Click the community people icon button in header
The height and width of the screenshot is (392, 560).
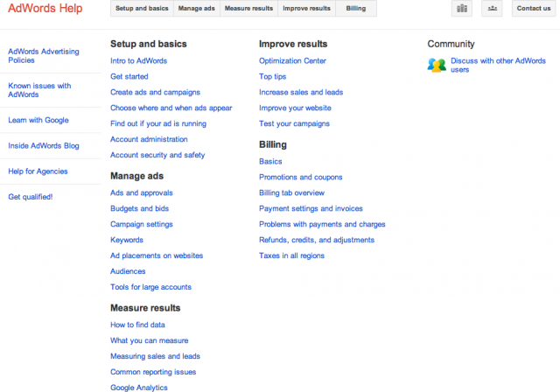[x=492, y=8]
